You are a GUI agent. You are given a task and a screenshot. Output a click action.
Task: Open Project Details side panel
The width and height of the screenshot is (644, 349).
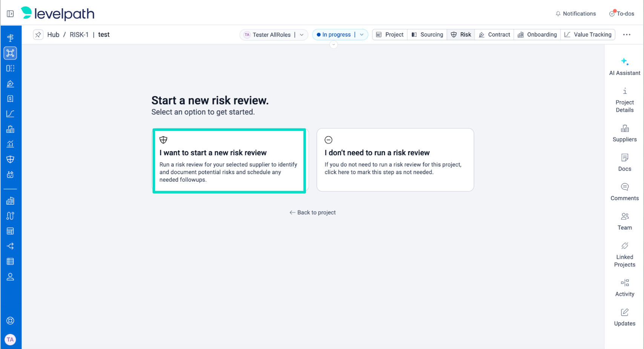pyautogui.click(x=624, y=100)
